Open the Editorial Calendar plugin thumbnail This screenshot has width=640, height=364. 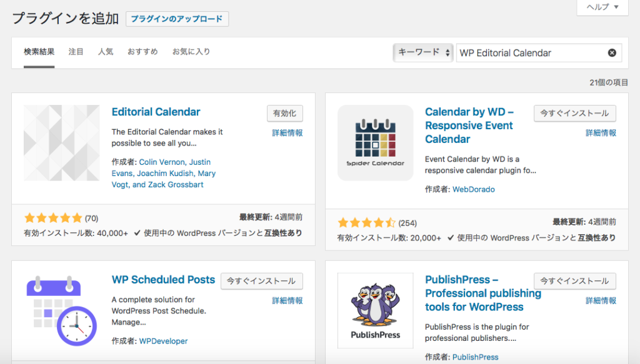point(62,143)
